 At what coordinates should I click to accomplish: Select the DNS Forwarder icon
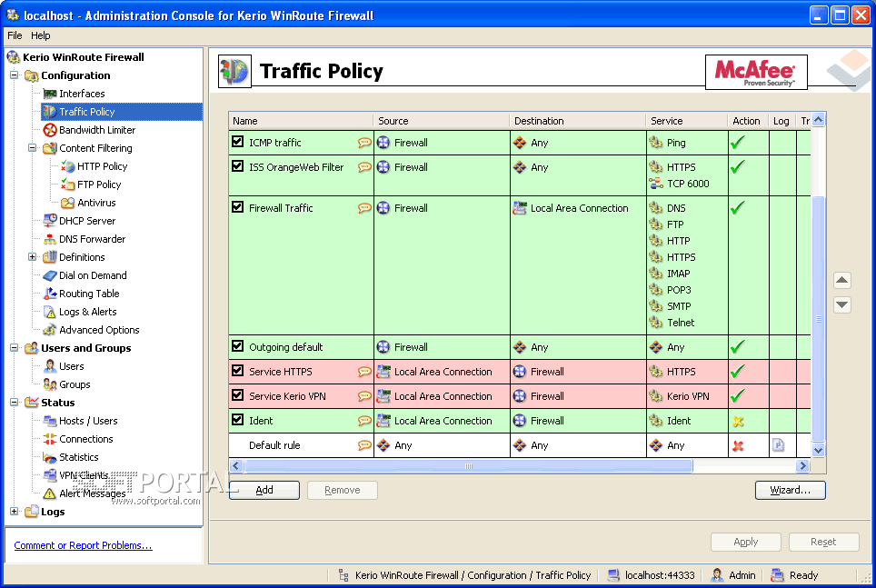50,239
